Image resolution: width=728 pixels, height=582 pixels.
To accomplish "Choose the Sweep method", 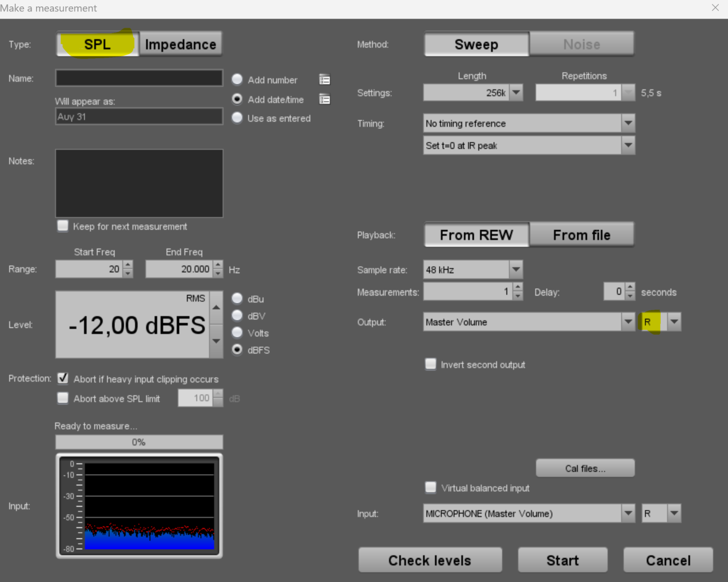I will click(477, 44).
